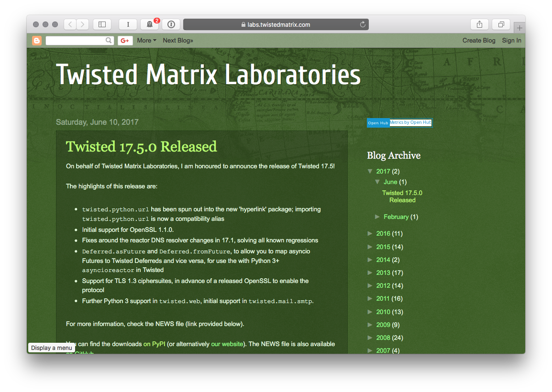Open the 2015 archive link

tap(383, 247)
